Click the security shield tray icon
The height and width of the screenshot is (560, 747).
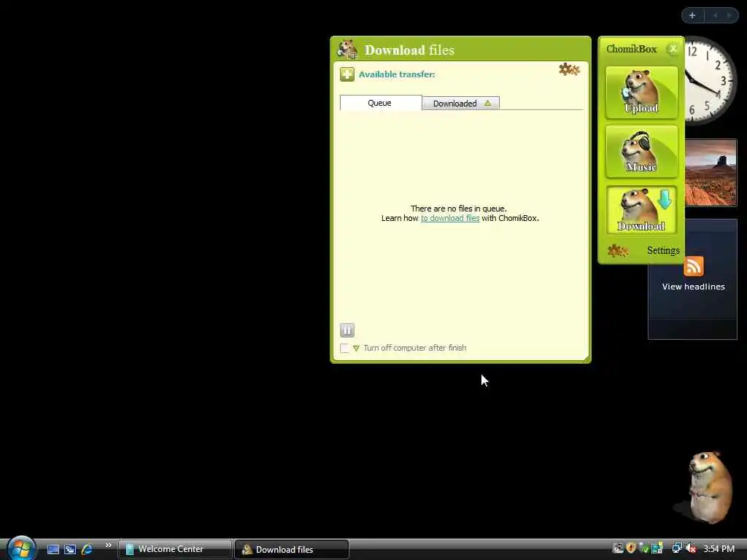[631, 548]
